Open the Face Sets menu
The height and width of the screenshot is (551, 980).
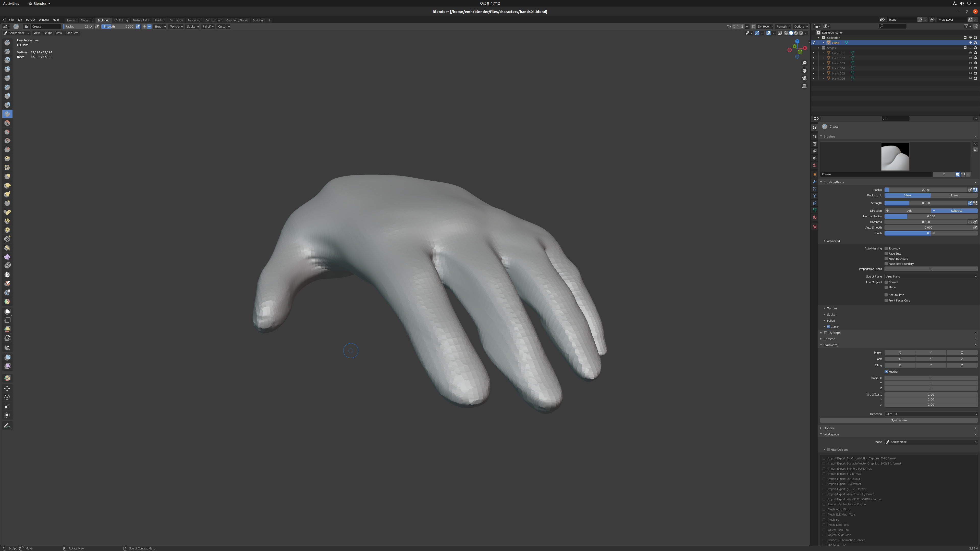72,33
